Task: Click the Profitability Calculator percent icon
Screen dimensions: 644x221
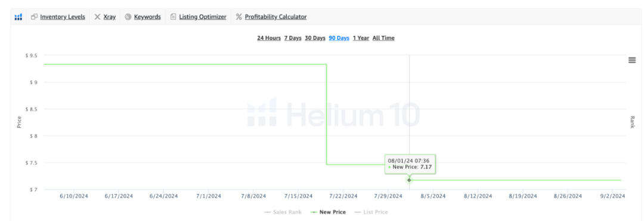Action: pos(239,17)
